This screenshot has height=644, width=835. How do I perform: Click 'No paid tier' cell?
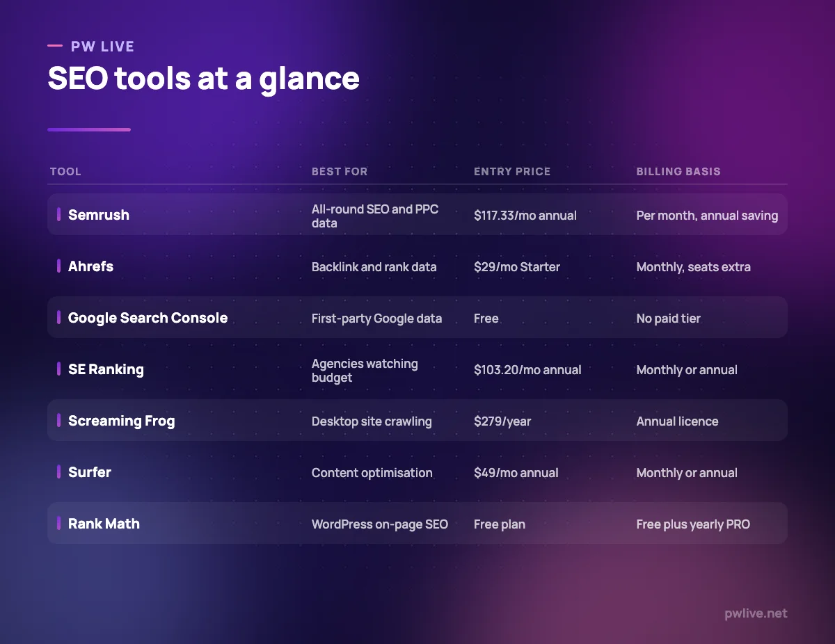[669, 319]
